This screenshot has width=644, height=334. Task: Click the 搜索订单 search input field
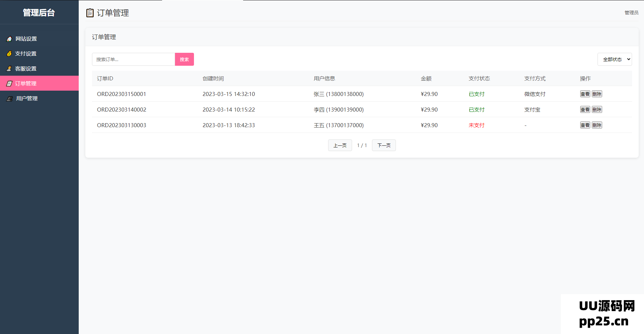pos(133,59)
